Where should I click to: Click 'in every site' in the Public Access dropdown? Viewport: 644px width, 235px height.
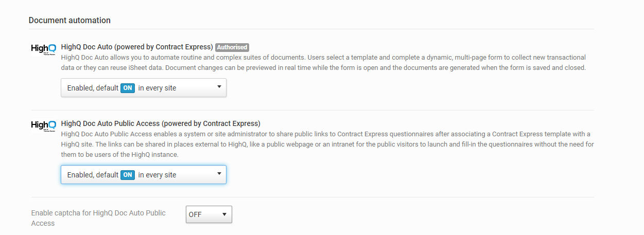point(157,175)
